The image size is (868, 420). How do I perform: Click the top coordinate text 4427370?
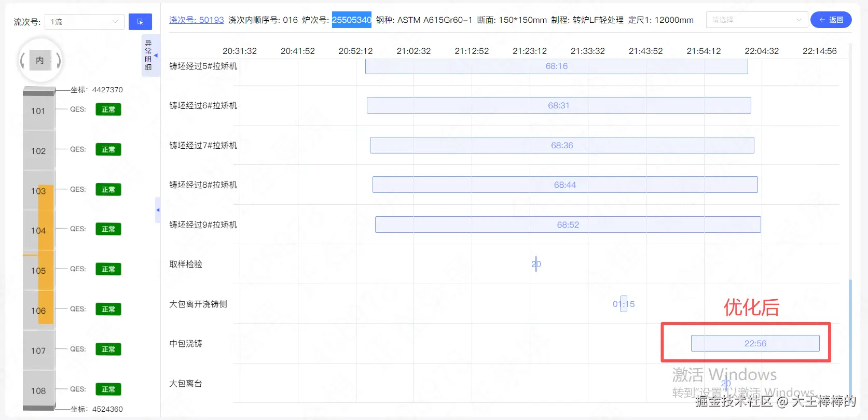click(107, 90)
